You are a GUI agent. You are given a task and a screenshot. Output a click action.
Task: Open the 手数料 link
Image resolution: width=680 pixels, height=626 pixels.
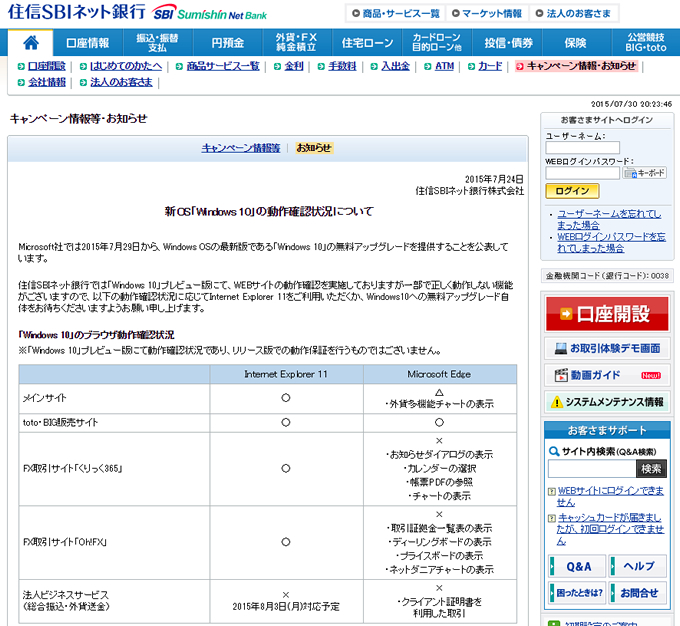coord(342,66)
